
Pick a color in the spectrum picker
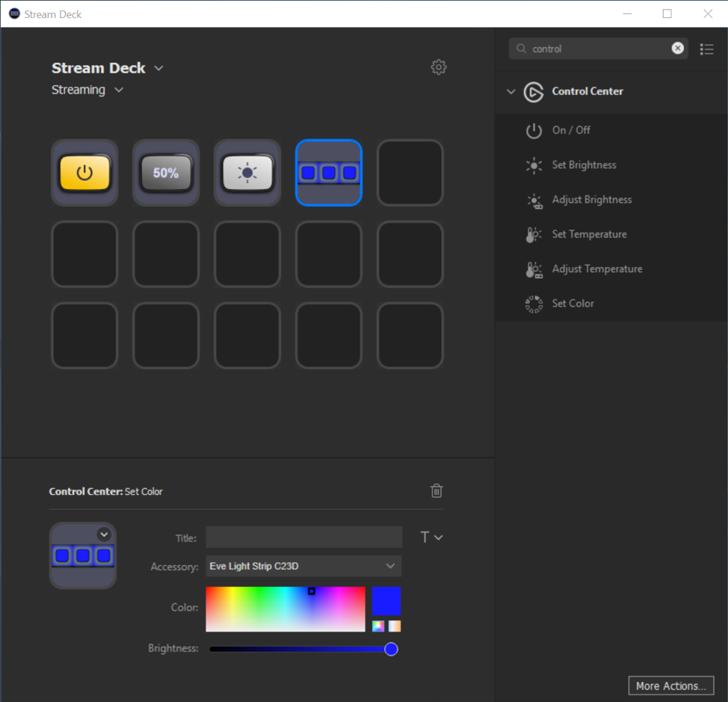[x=286, y=609]
